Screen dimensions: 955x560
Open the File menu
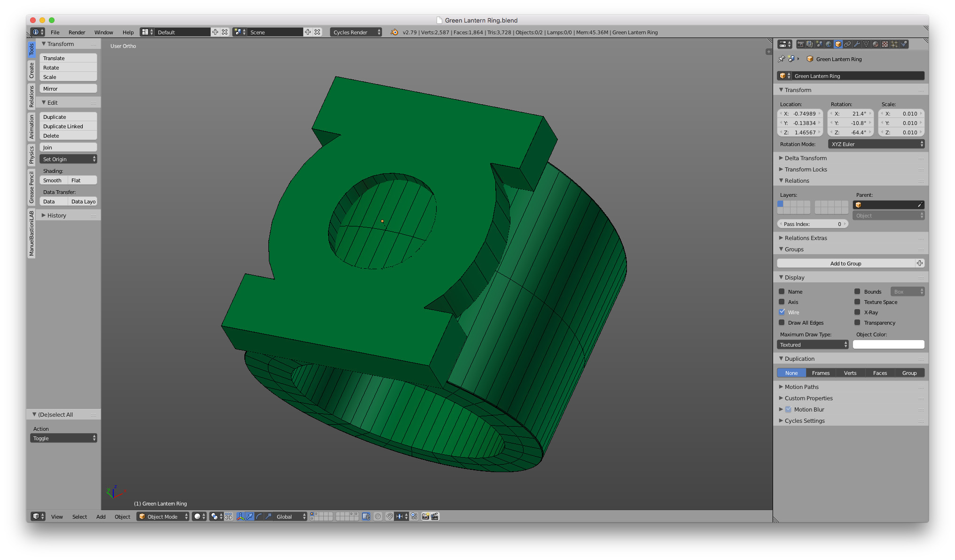[55, 32]
